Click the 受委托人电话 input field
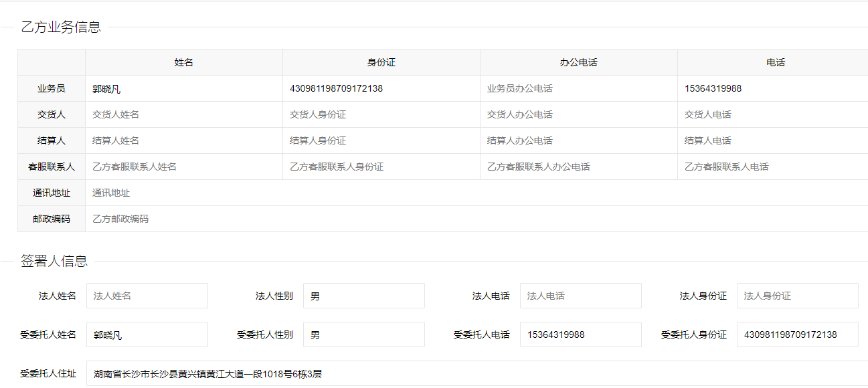The width and height of the screenshot is (868, 388). tap(580, 334)
